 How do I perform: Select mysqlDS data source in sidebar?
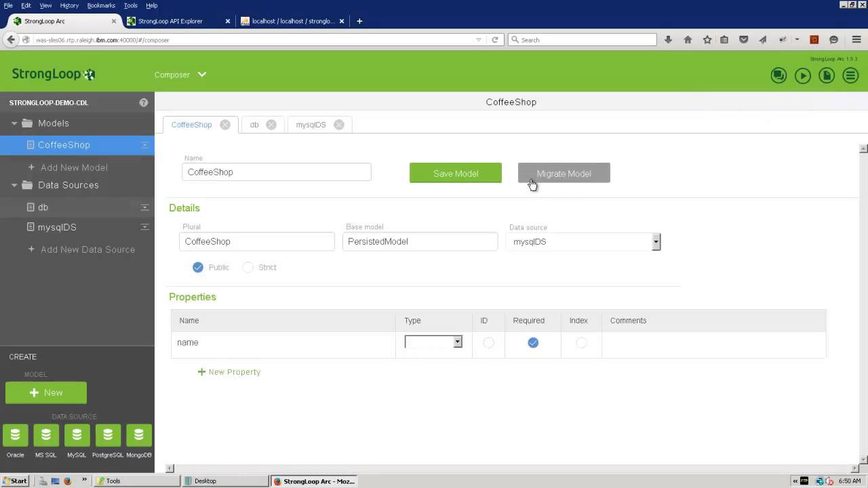point(77,228)
